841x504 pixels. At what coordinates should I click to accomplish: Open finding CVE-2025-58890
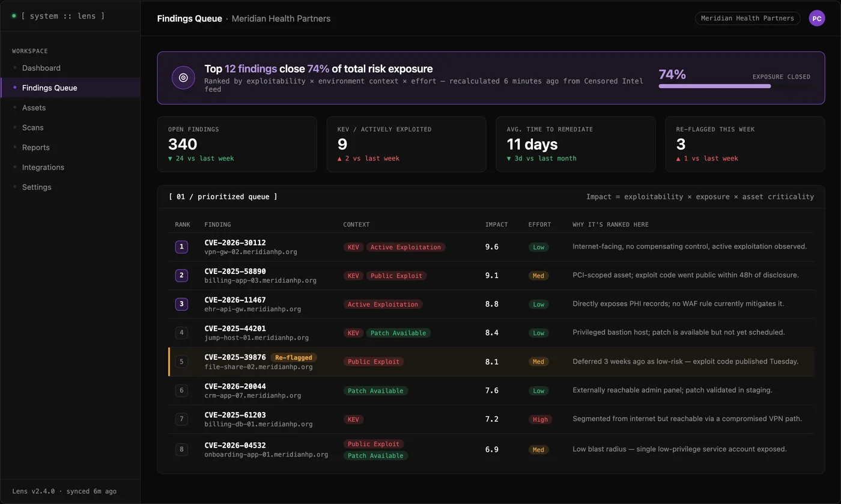coord(235,272)
